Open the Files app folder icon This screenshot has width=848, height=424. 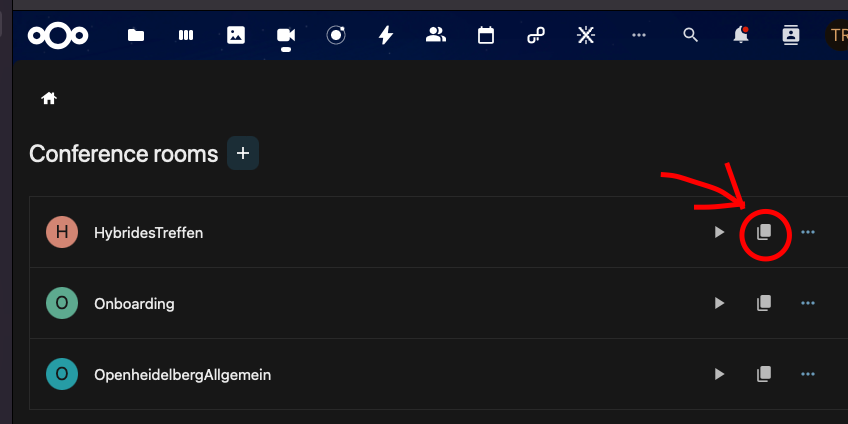136,36
